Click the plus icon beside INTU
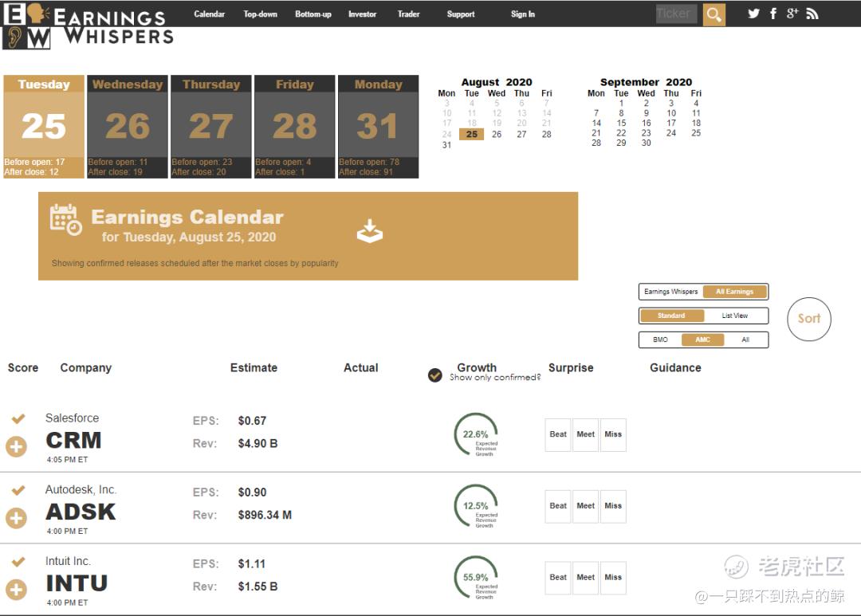The width and height of the screenshot is (861, 616). pyautogui.click(x=17, y=590)
